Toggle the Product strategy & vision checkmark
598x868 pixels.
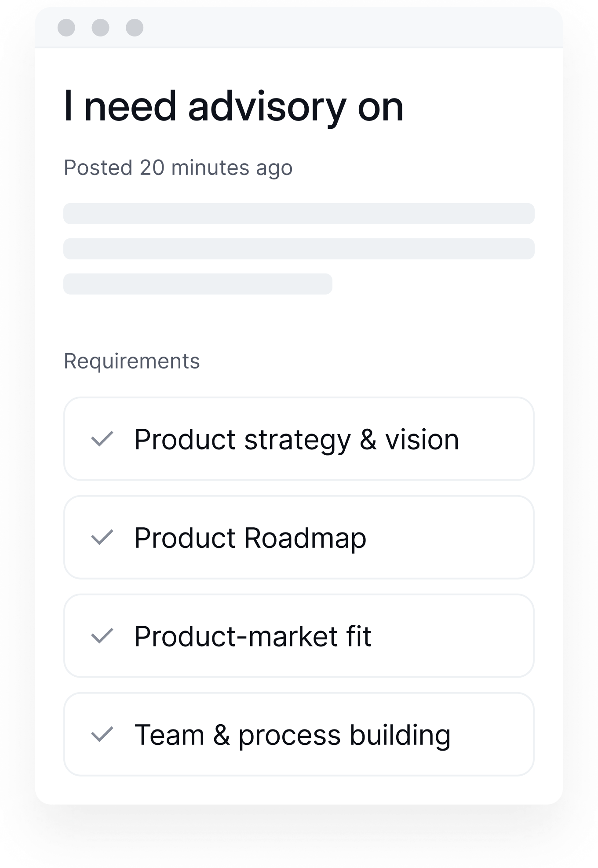pyautogui.click(x=102, y=439)
